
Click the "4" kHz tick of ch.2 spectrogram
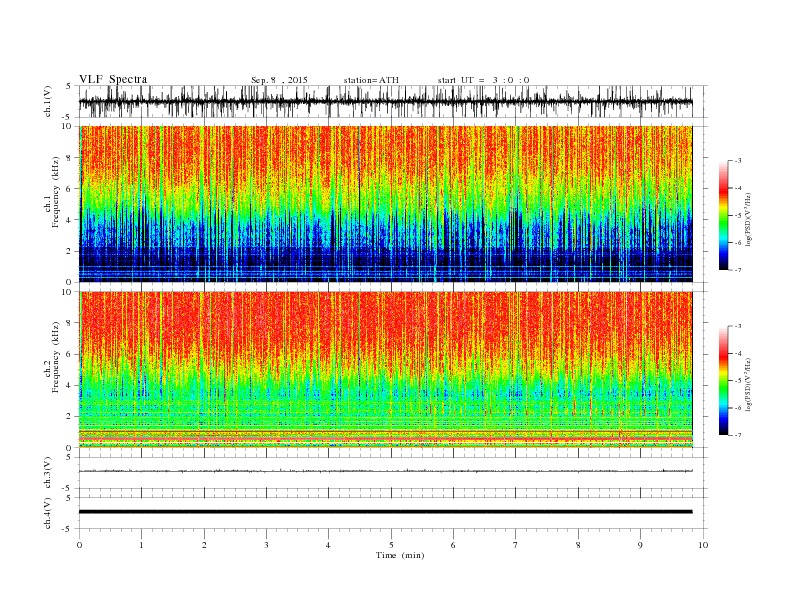pos(69,385)
